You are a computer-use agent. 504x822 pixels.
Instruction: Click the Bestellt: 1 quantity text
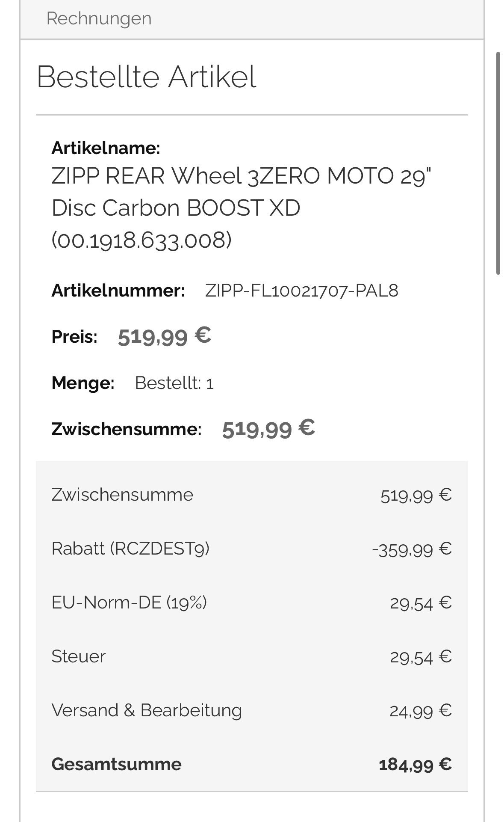[x=174, y=383]
